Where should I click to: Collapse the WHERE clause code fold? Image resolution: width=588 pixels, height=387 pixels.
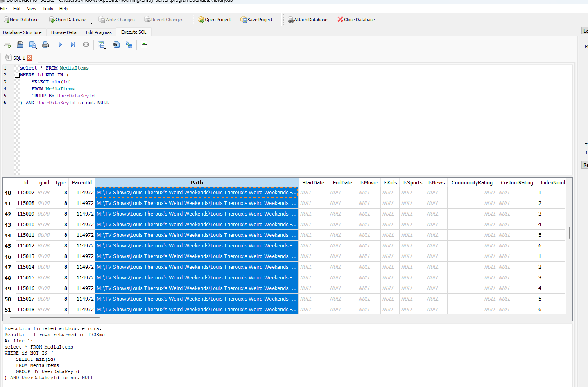[x=17, y=75]
